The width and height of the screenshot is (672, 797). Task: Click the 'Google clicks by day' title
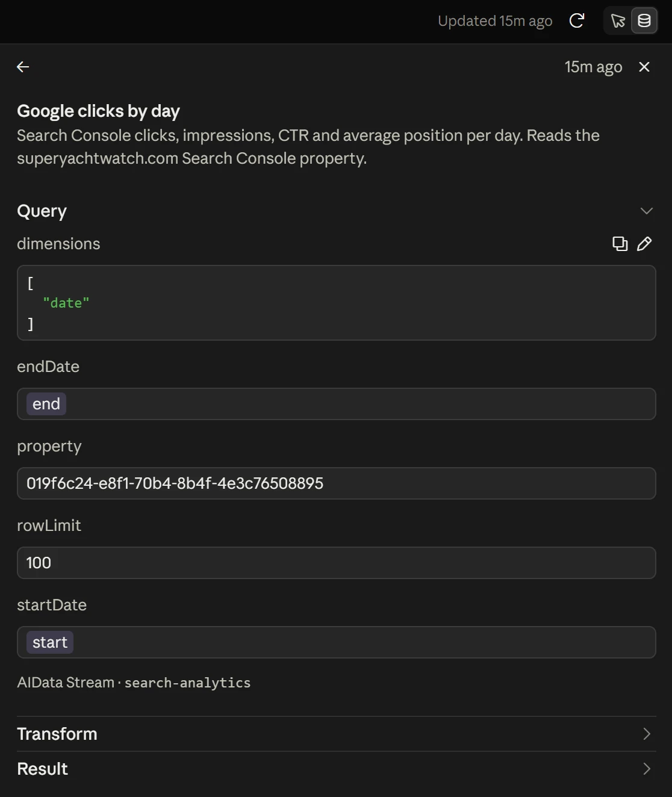(98, 111)
